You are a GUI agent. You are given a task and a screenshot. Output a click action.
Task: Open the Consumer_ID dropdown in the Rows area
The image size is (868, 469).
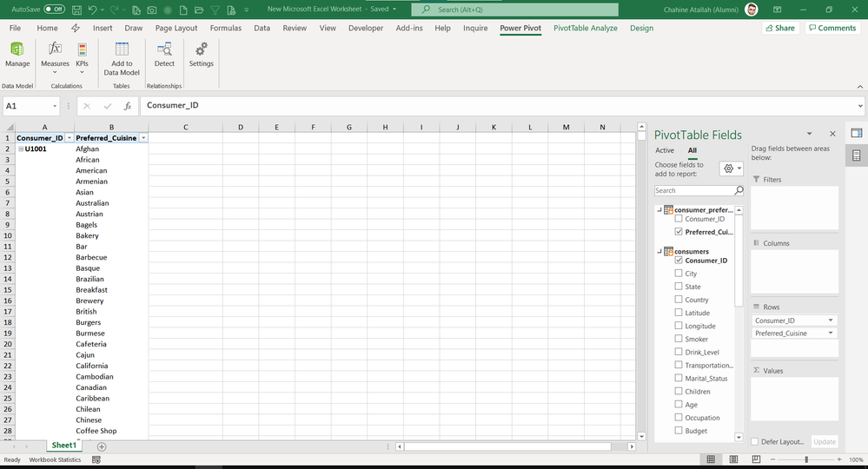(x=831, y=320)
